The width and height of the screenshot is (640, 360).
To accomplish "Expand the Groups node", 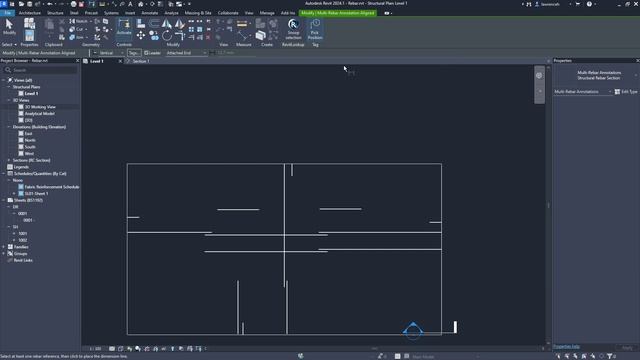I will (x=4, y=253).
